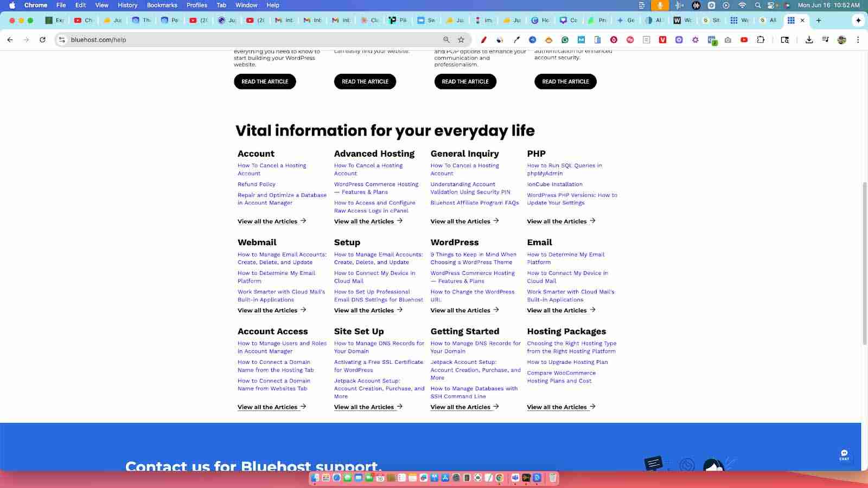Open the Bluehost chat bubble widget
The image size is (868, 488).
tap(844, 455)
